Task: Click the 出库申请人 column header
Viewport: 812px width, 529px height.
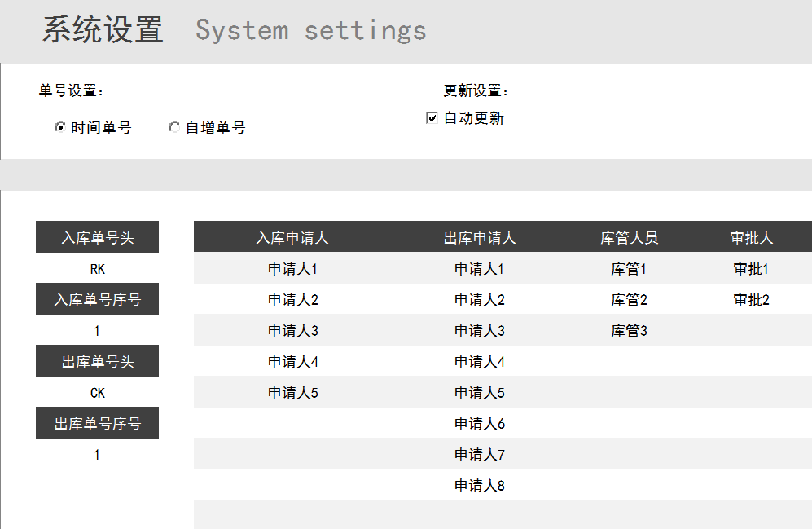Action: (480, 237)
